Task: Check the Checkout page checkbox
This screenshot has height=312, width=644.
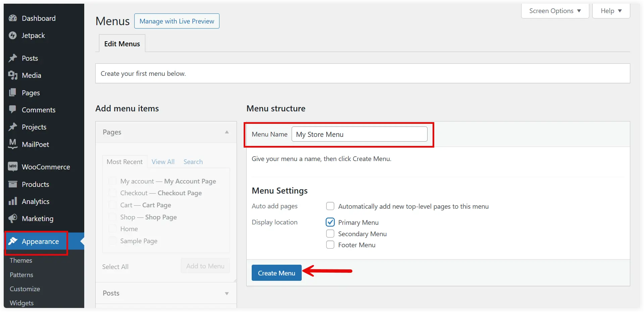Action: click(113, 193)
